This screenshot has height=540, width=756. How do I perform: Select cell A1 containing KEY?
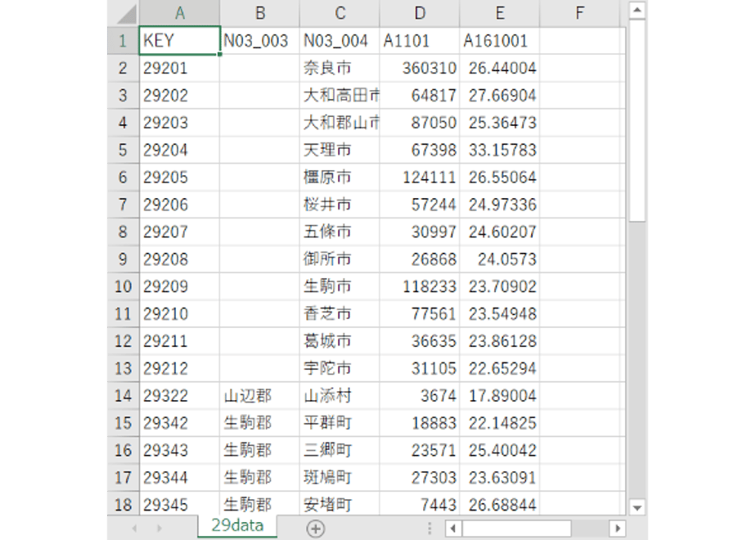(x=179, y=41)
